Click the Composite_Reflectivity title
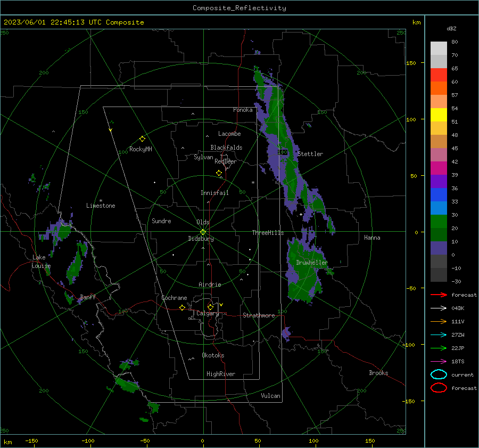Screen dimensions: 479x448 [x=240, y=8]
